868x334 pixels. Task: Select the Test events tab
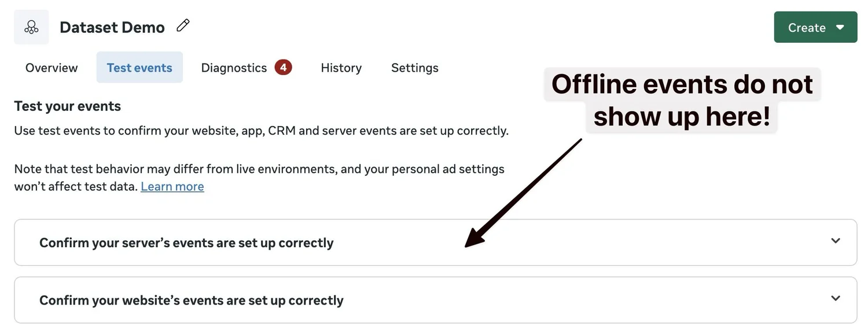pos(139,68)
